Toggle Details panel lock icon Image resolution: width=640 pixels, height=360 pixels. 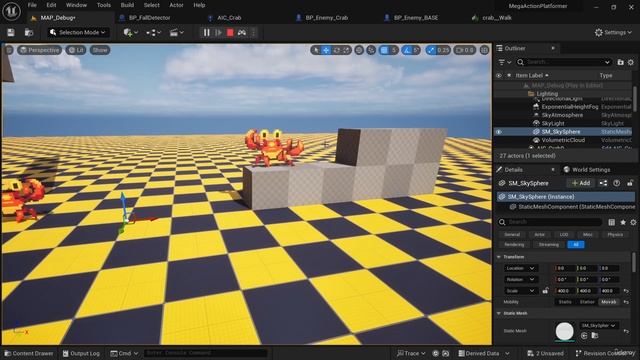(x=630, y=183)
